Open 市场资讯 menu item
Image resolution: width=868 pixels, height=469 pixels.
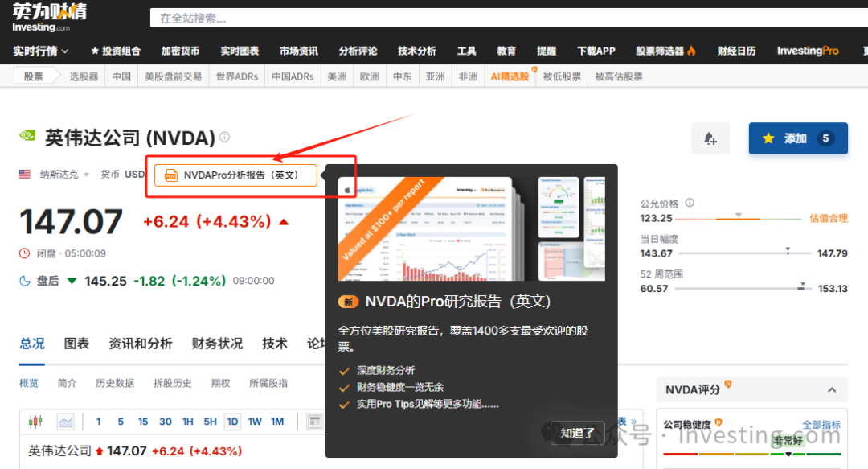point(298,51)
